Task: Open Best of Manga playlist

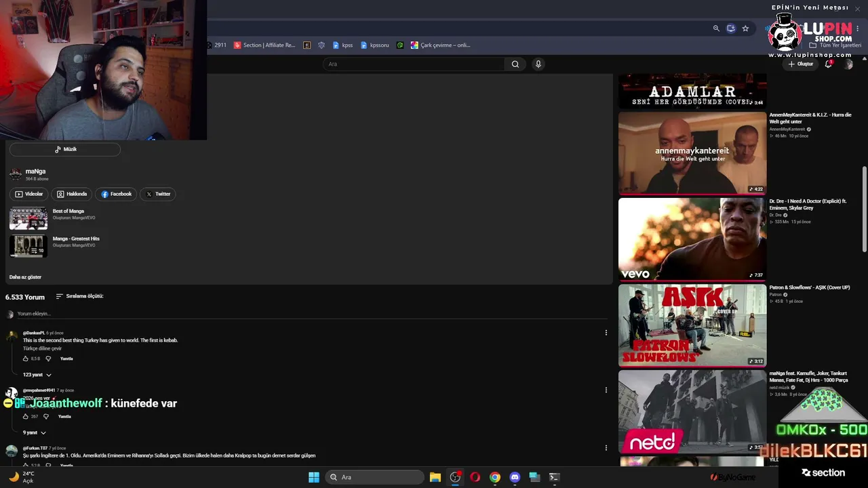Action: tap(68, 211)
